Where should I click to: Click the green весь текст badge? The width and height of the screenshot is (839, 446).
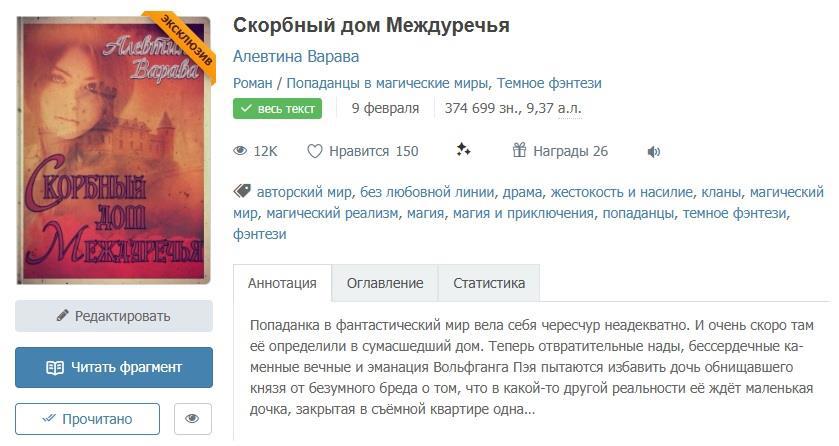(277, 109)
